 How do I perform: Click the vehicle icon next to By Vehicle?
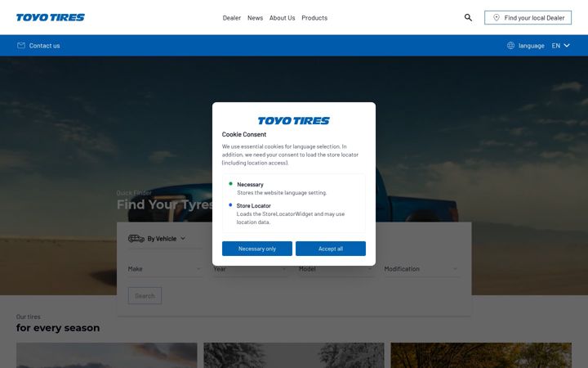136,239
